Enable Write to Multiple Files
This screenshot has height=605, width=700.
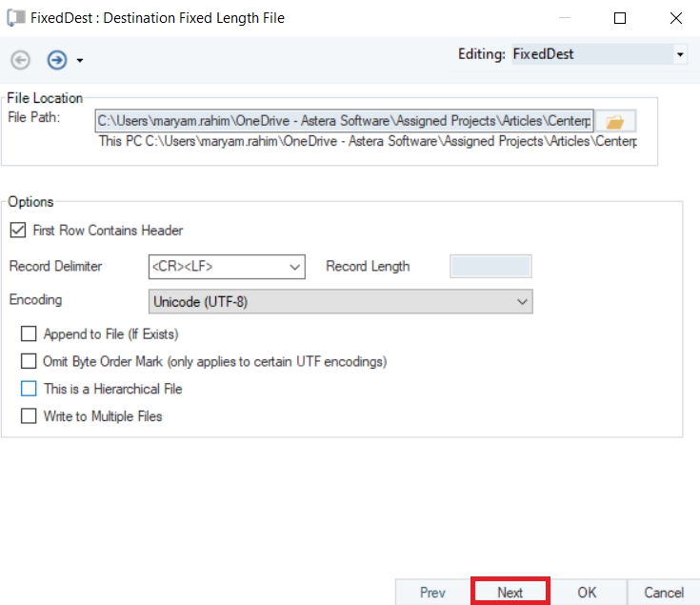click(x=29, y=416)
